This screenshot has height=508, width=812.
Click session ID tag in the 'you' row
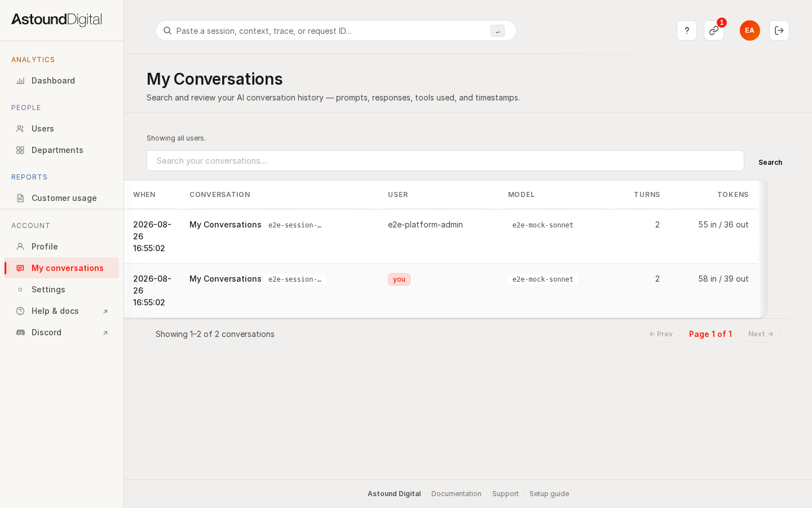295,279
